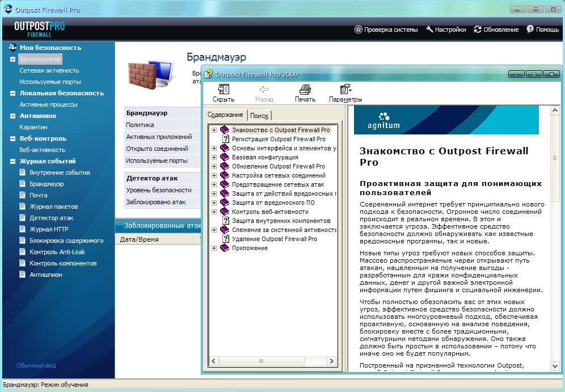Collapse the Локальная безопасность section
Screen dimensions: 565x392
(x=12, y=93)
